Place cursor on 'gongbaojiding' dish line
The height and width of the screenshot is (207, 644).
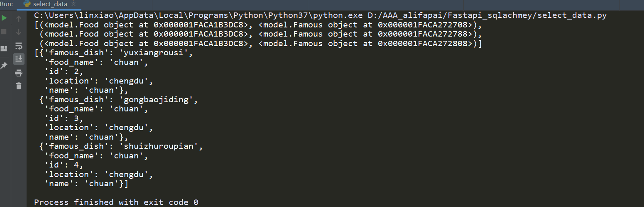(x=119, y=100)
